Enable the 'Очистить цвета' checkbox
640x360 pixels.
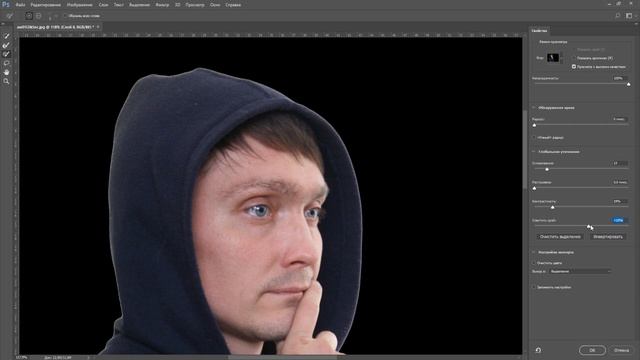534,263
